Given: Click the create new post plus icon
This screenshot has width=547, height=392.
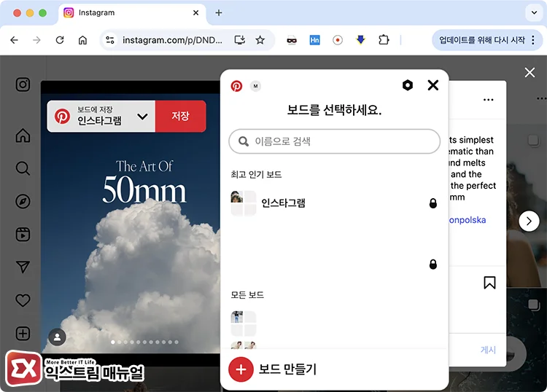Looking at the screenshot, I should (x=23, y=334).
